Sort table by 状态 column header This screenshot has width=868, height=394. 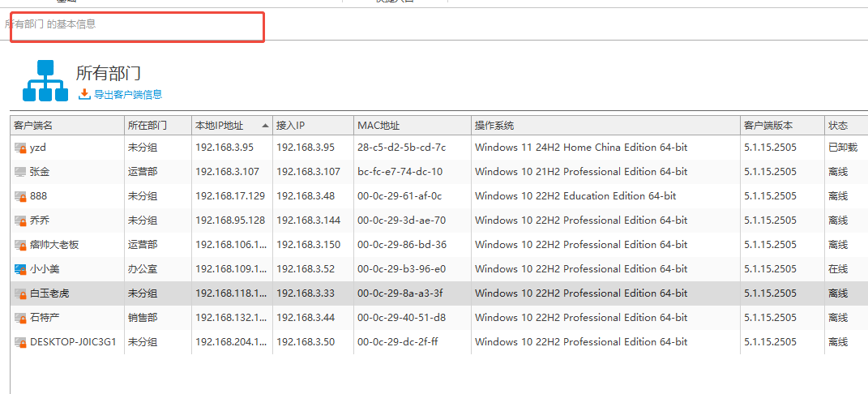click(x=838, y=126)
